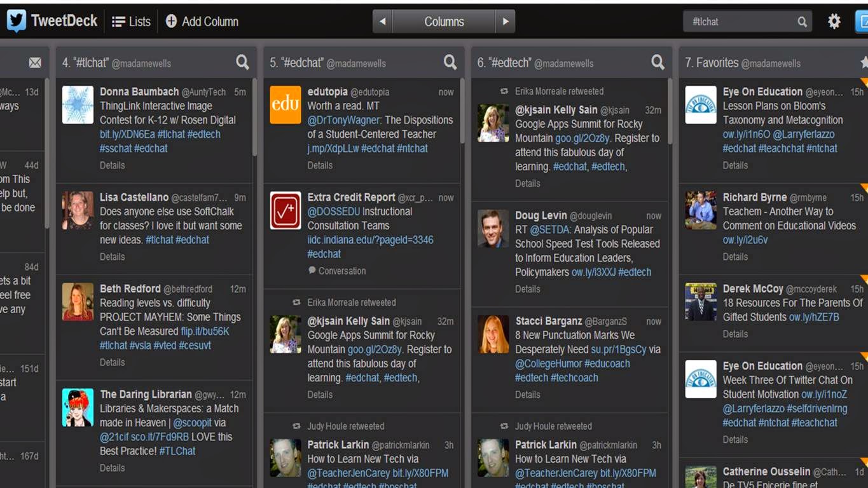This screenshot has height=488, width=868.
Task: Expand Details under Richard Byrne's tweet
Action: (x=735, y=257)
